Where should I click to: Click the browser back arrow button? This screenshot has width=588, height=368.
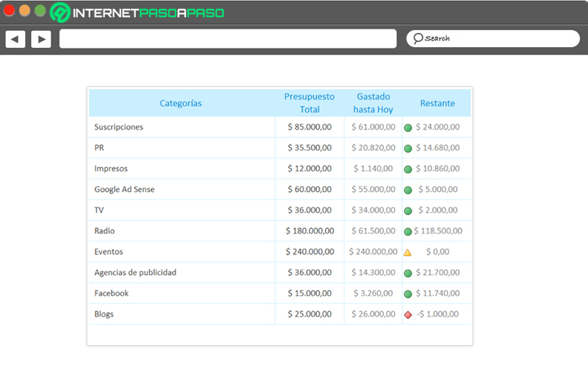coord(15,39)
